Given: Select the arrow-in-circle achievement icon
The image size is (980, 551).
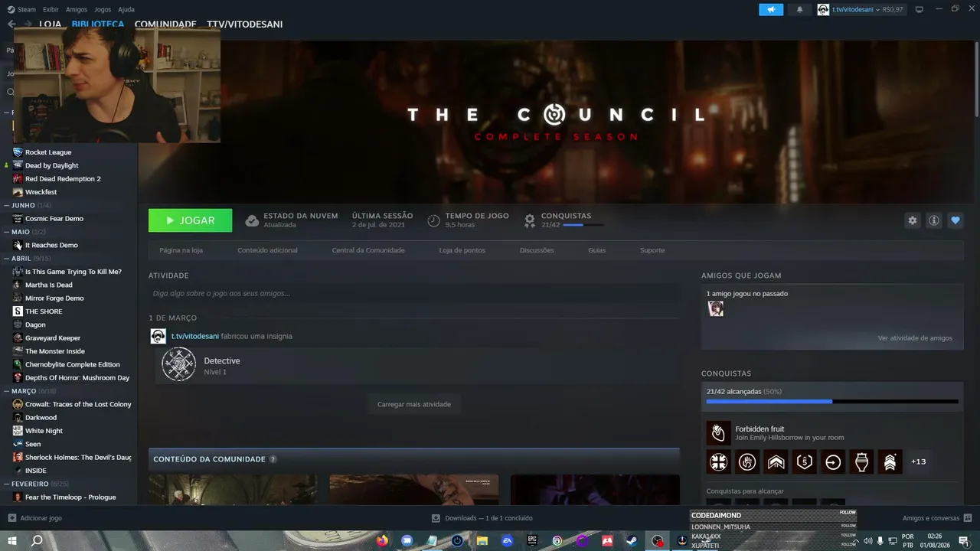Looking at the screenshot, I should click(833, 461).
